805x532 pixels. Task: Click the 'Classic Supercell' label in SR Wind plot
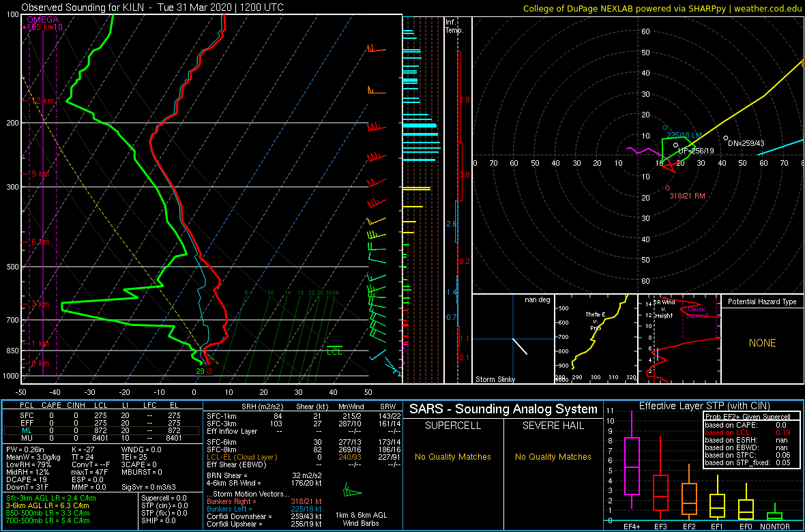pyautogui.click(x=697, y=313)
